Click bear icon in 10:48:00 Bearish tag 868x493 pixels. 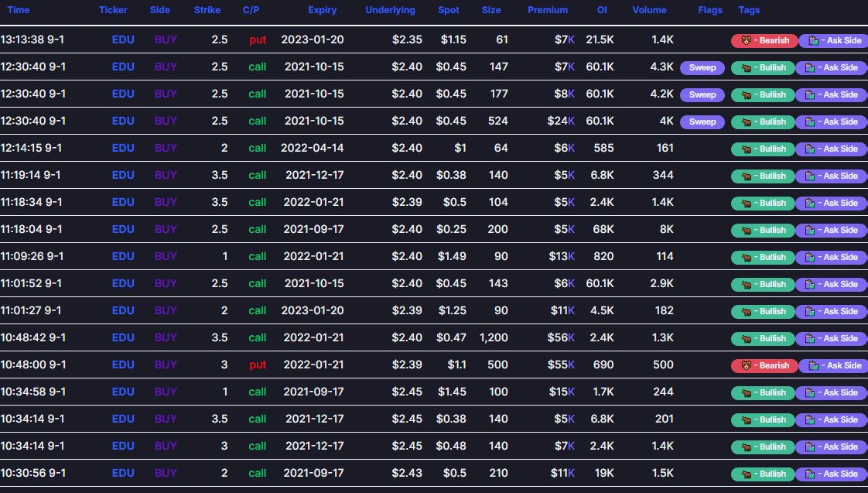747,365
